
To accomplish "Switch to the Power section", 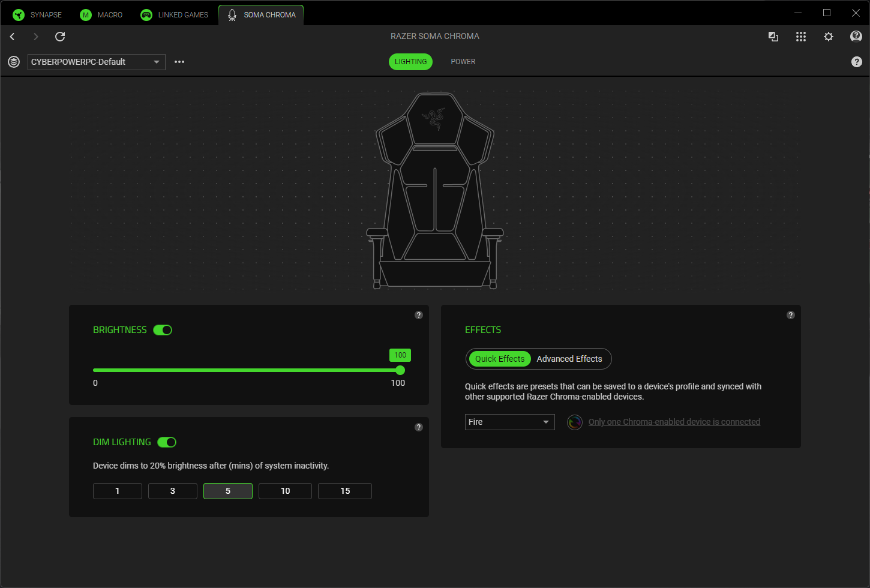I will tap(463, 62).
